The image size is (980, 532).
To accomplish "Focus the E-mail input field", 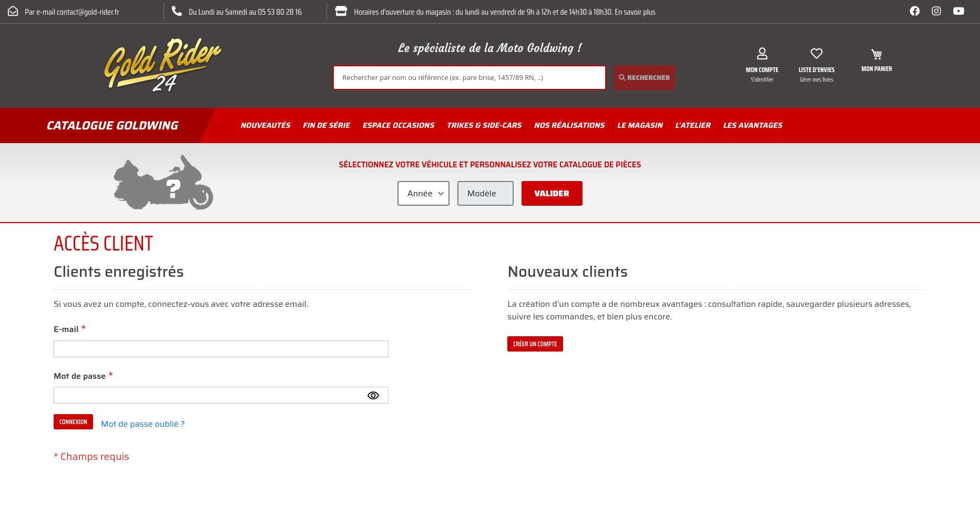I will tap(221, 349).
